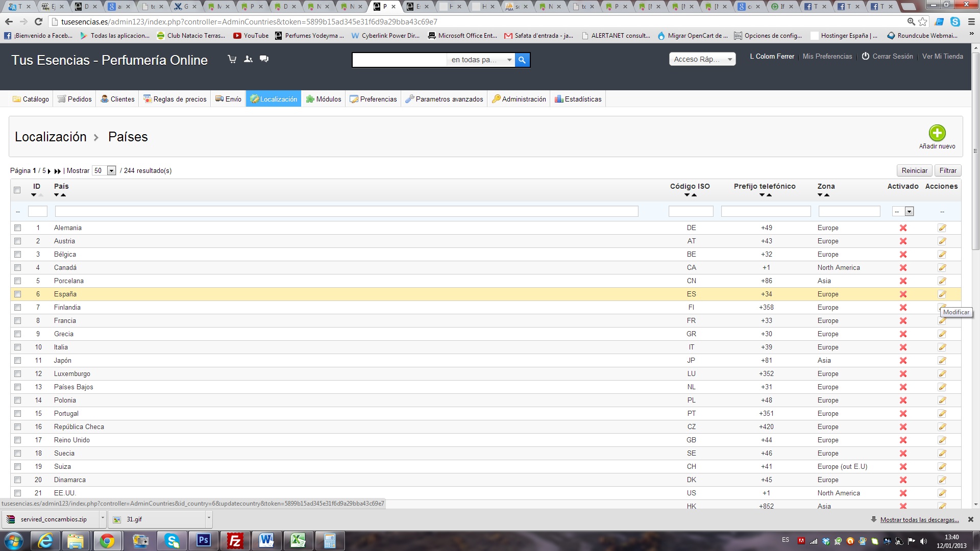Click the blue search magnifier button
Viewport: 980px width, 551px height.
tap(522, 60)
